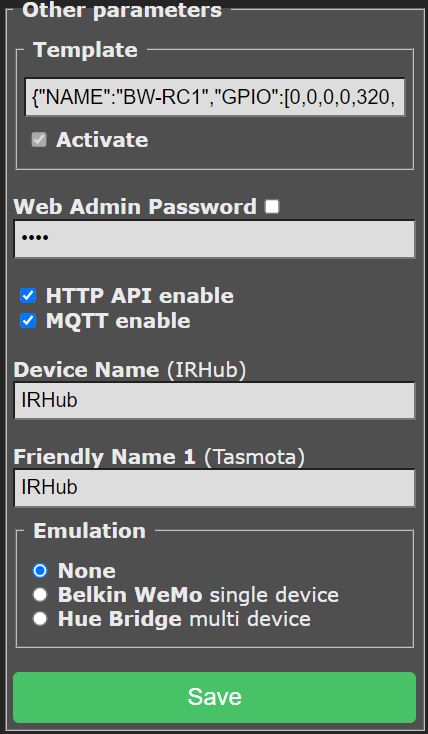Toggle the Activate template checkbox

[39, 139]
